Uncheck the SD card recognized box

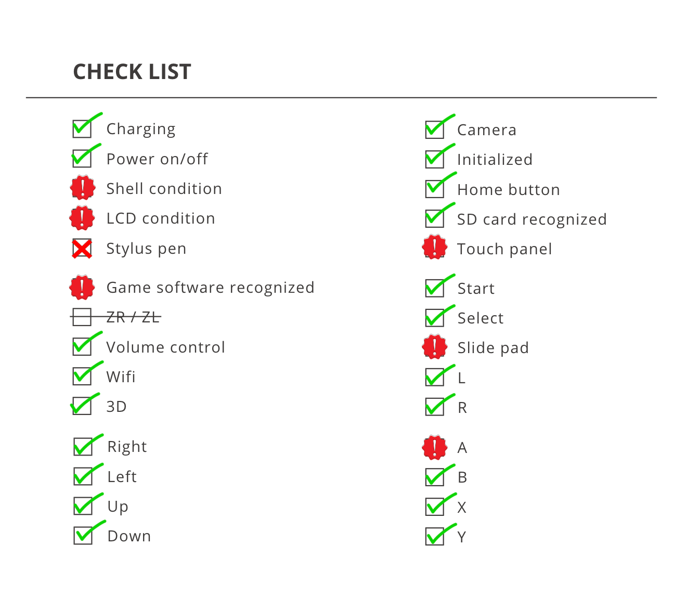point(434,218)
